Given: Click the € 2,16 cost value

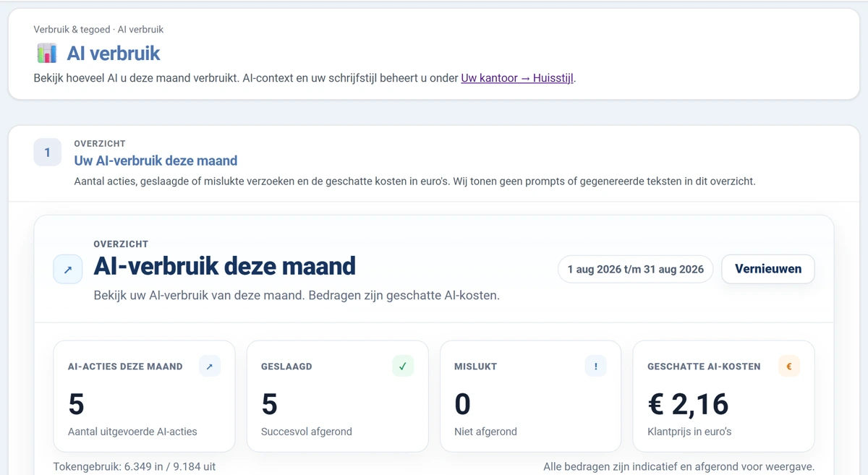Looking at the screenshot, I should pyautogui.click(x=688, y=404).
